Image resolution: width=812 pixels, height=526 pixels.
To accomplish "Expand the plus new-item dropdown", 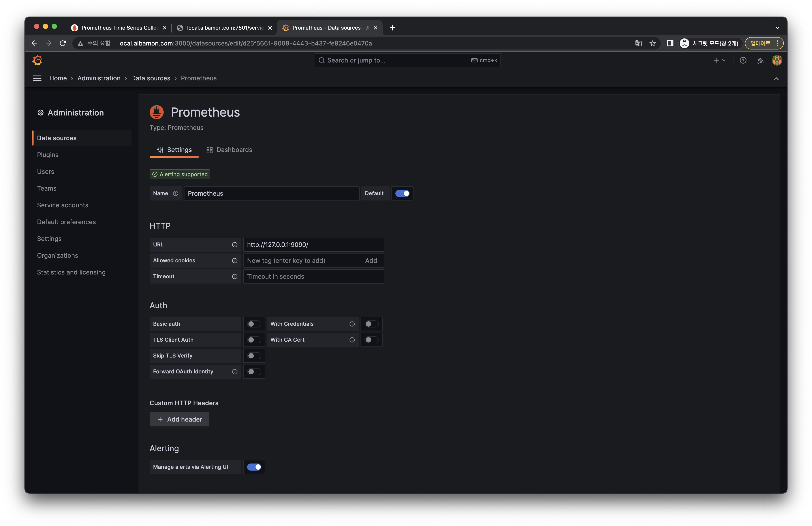I will [x=719, y=61].
